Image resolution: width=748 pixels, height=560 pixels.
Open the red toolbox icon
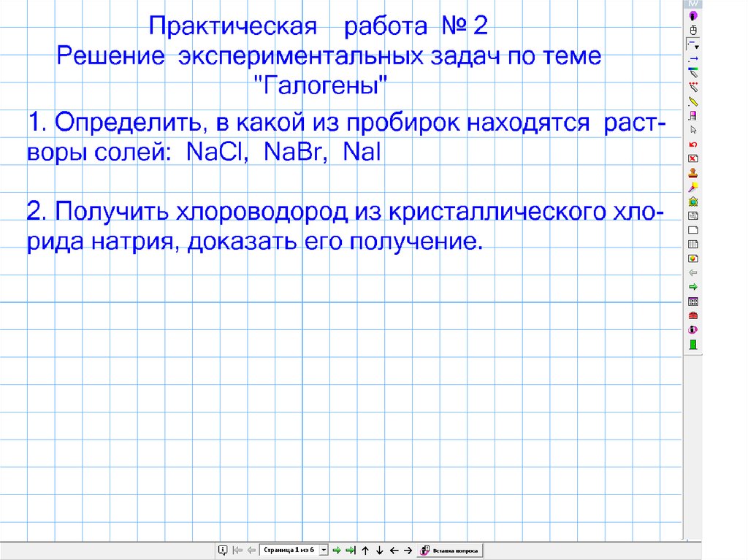tap(692, 315)
